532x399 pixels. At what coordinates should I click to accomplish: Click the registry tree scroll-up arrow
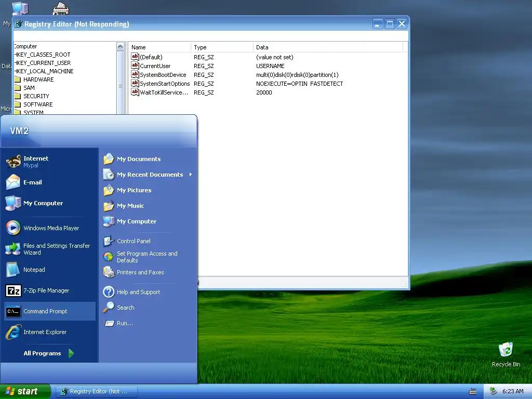pyautogui.click(x=121, y=46)
